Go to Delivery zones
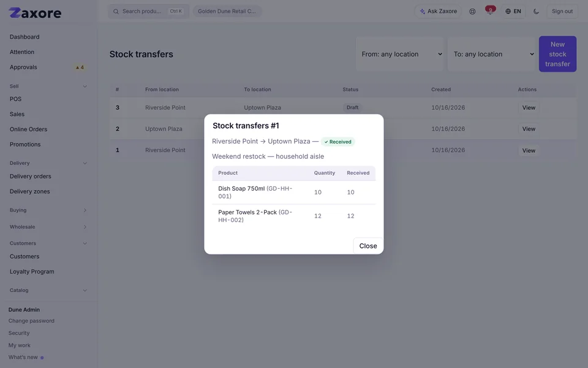This screenshot has height=368, width=588. 29,191
